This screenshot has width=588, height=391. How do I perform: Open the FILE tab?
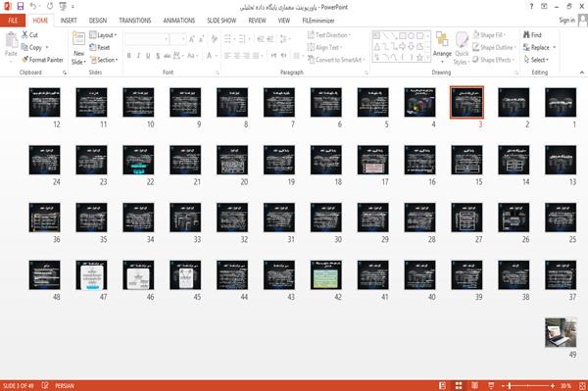pyautogui.click(x=13, y=21)
